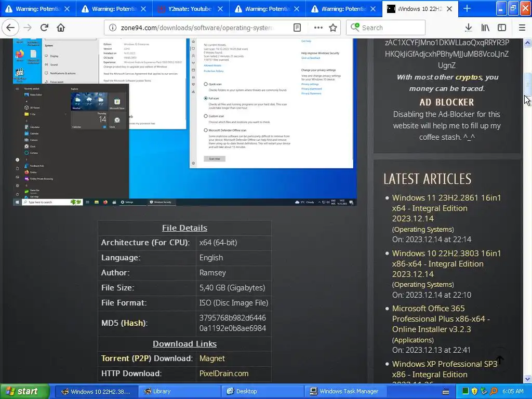Click the green CPU usage tray icon
The height and width of the screenshot is (399, 532).
click(465, 391)
